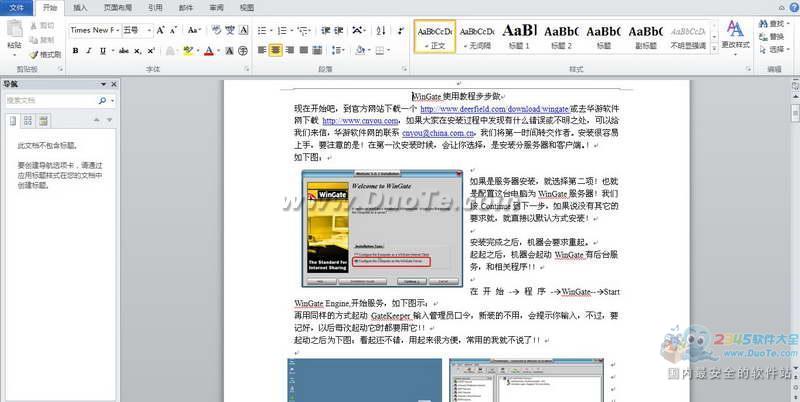The image size is (800, 402).
Task: Click the Replace (替换) button
Action: (x=771, y=37)
